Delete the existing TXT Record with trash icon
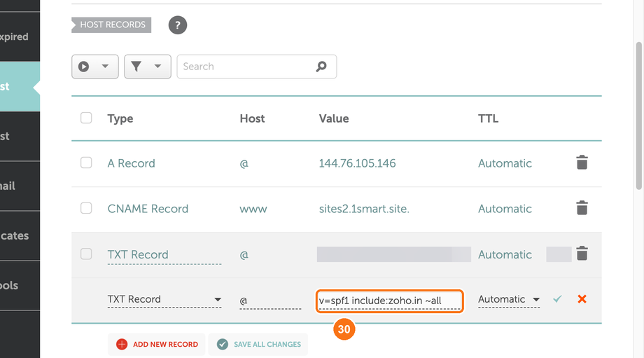The height and width of the screenshot is (358, 644). pos(582,254)
